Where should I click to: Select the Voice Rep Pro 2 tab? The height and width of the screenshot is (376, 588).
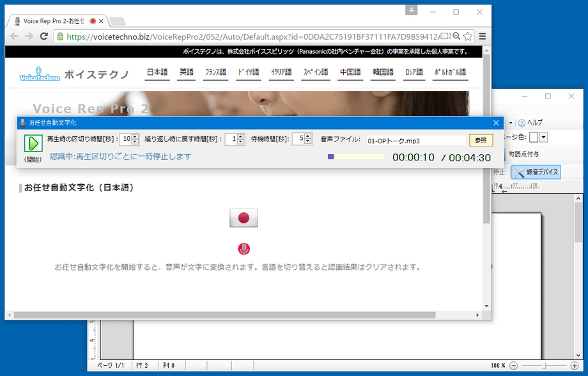pyautogui.click(x=54, y=21)
